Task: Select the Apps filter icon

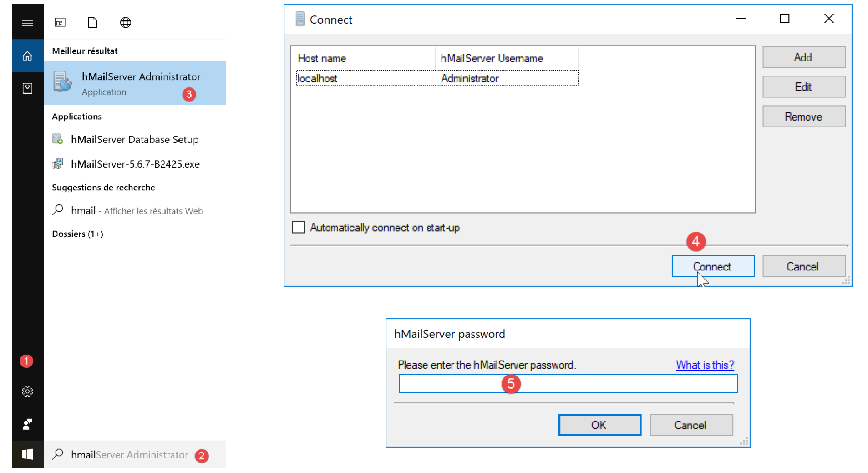Action: coord(60,22)
